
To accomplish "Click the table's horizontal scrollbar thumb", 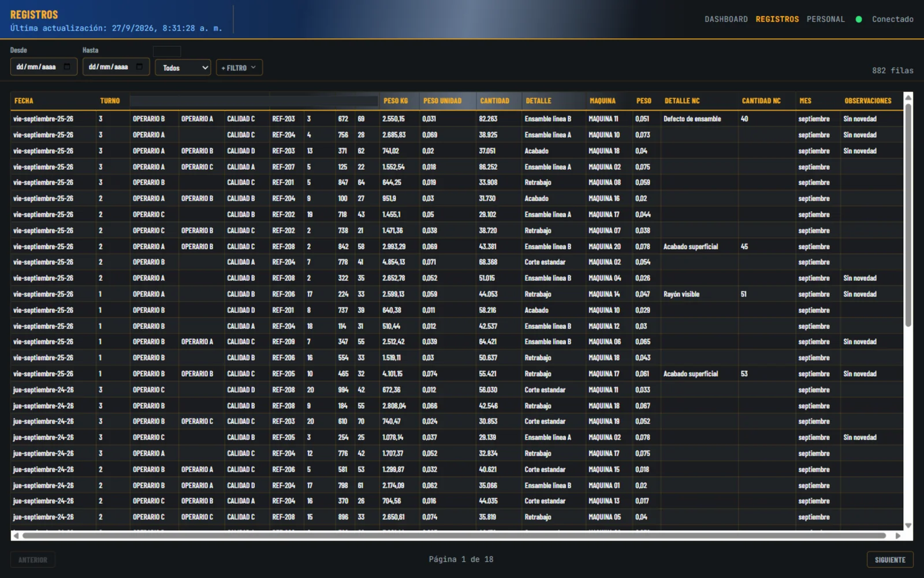I will (454, 536).
